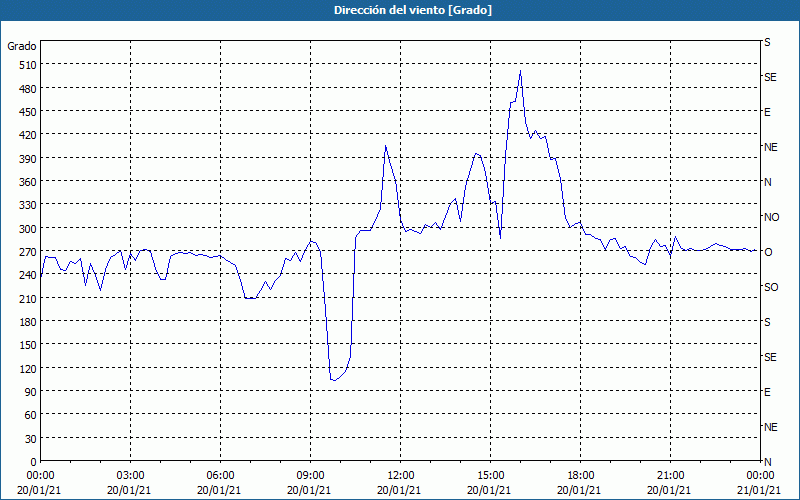800x500 pixels.
Task: Select the 150 degree axis label
Action: coord(28,345)
